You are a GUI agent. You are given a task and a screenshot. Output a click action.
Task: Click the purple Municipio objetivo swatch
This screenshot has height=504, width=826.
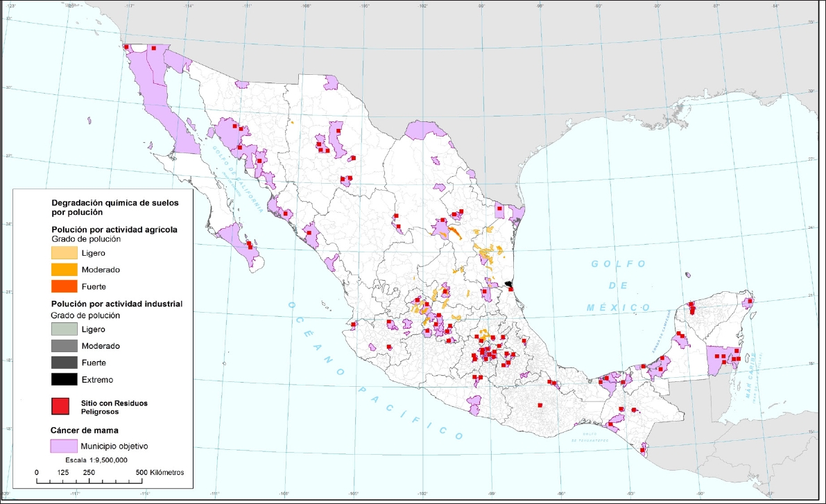tap(63, 445)
